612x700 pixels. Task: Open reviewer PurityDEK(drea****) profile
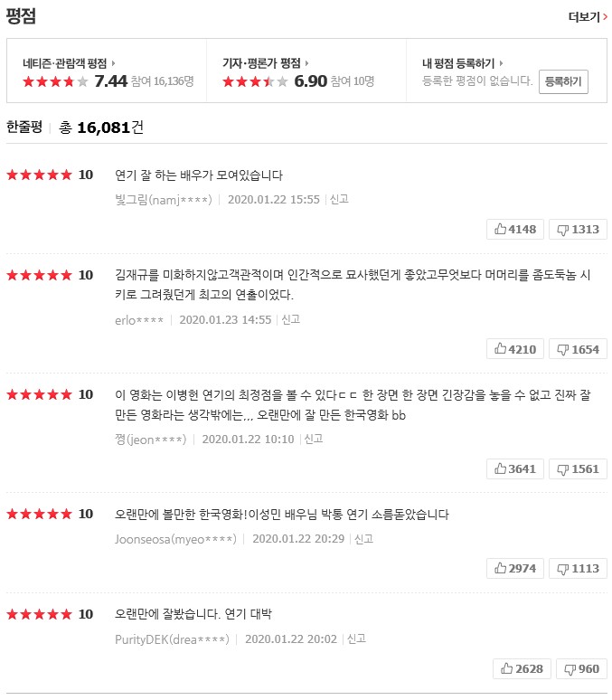pyautogui.click(x=172, y=639)
